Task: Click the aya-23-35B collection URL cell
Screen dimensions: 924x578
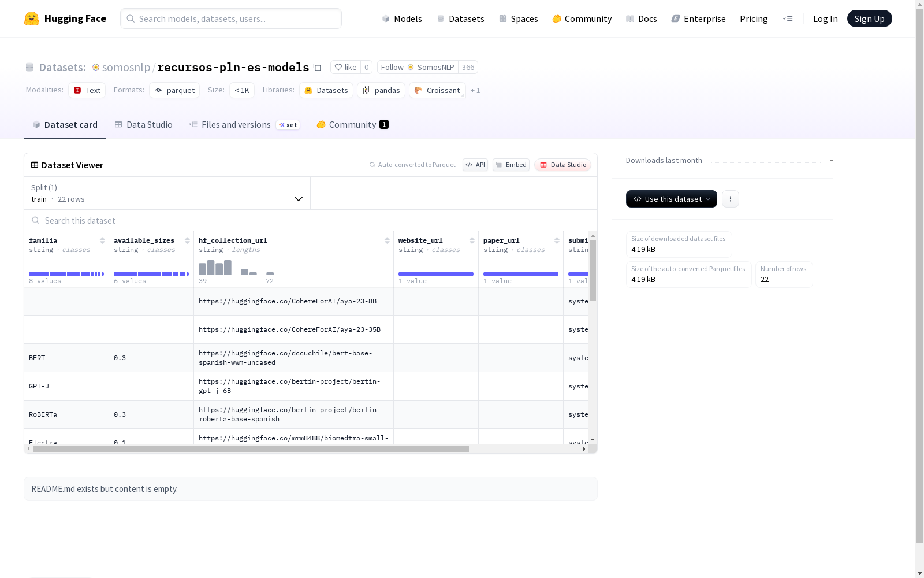Action: pyautogui.click(x=293, y=329)
